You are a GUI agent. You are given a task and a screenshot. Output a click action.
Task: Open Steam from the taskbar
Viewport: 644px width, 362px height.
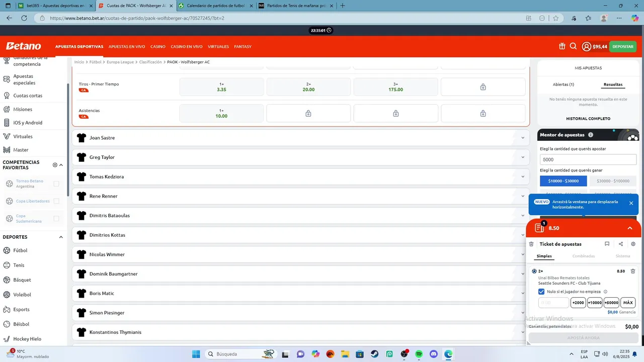coord(374,354)
